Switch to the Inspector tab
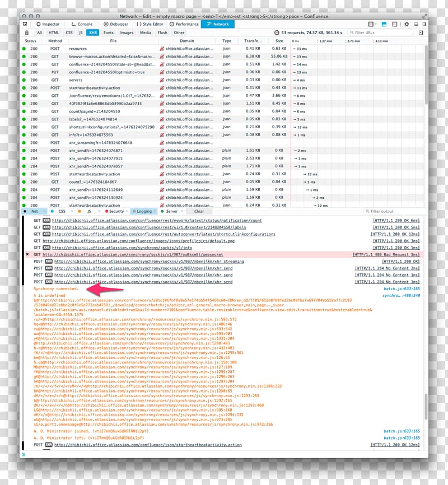The image size is (448, 485). click(48, 24)
